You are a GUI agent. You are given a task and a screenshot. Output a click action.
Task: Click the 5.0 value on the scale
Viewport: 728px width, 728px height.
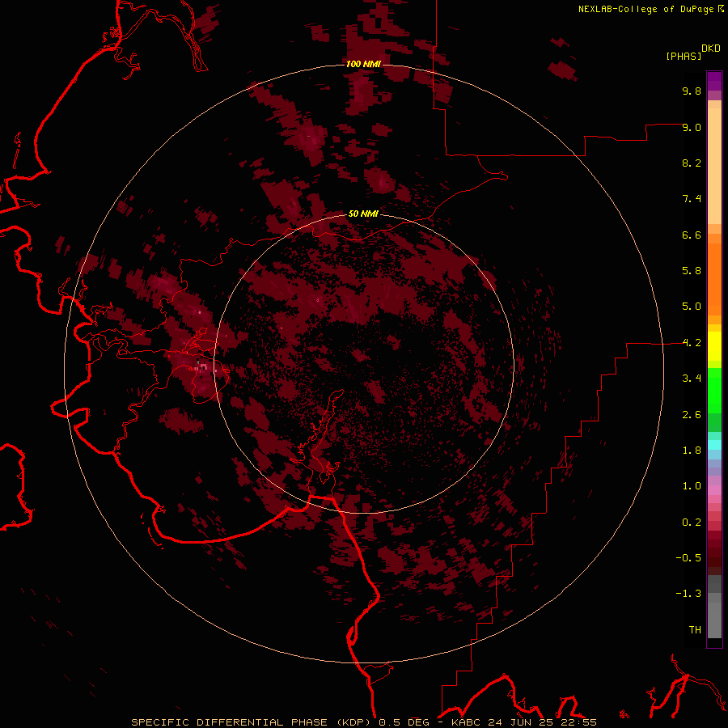pyautogui.click(x=692, y=307)
